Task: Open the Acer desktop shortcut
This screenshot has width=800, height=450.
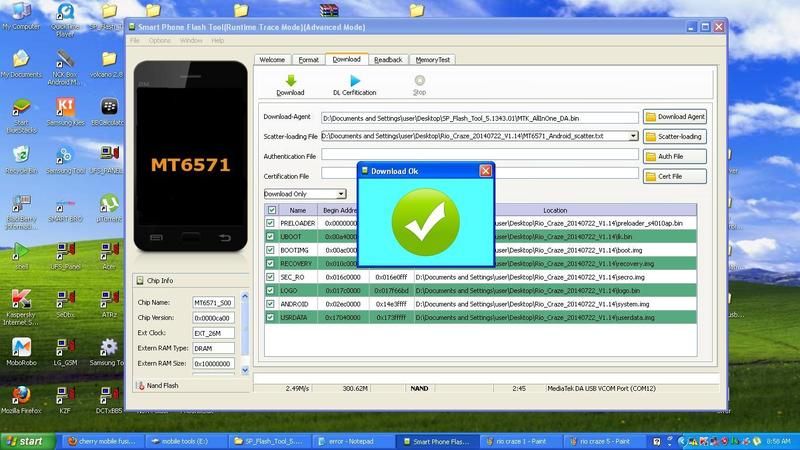Action: (x=109, y=256)
